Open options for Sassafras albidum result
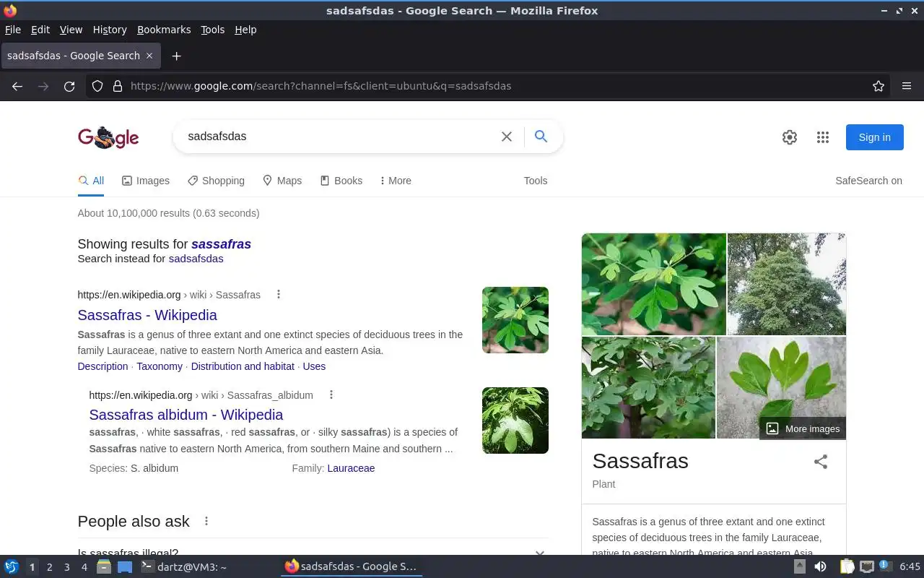 (331, 394)
